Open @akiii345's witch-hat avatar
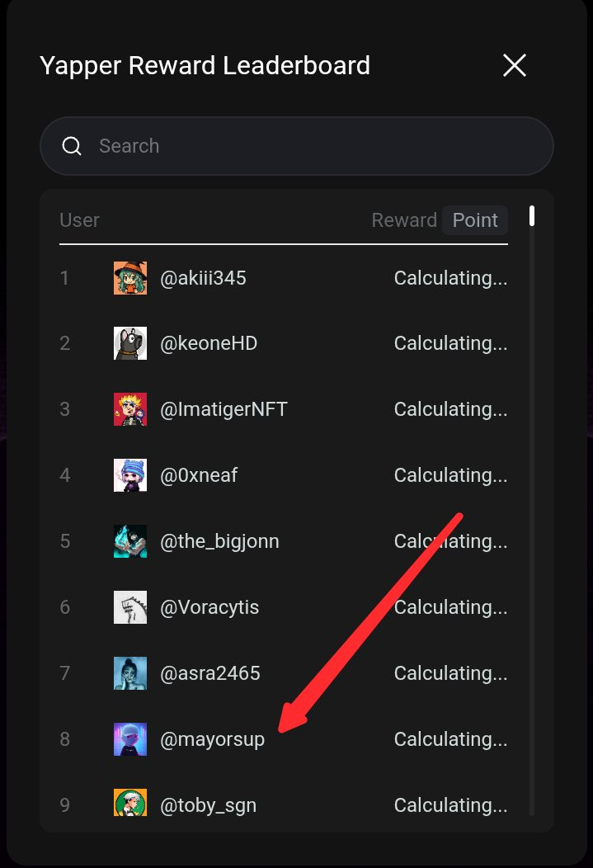This screenshot has height=868, width=593. [130, 278]
